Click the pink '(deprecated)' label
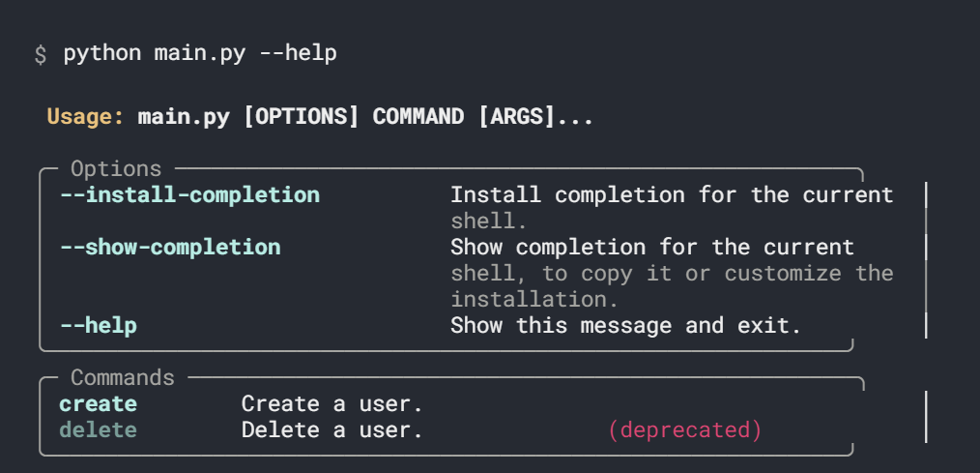Image resolution: width=980 pixels, height=473 pixels. pos(684,429)
